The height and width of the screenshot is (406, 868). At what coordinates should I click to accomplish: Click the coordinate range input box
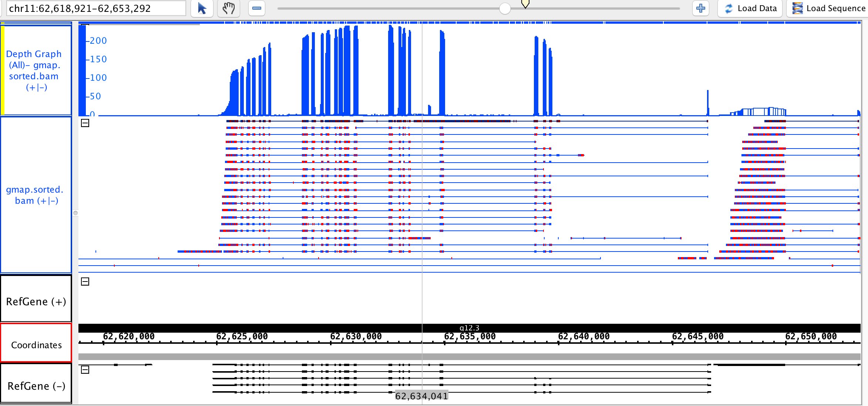pyautogui.click(x=96, y=8)
